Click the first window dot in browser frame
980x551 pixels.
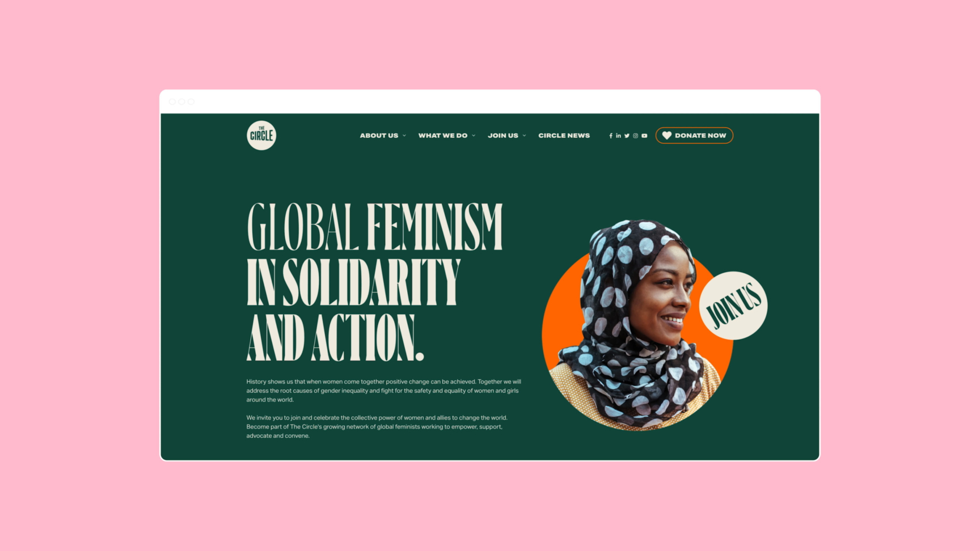172,102
